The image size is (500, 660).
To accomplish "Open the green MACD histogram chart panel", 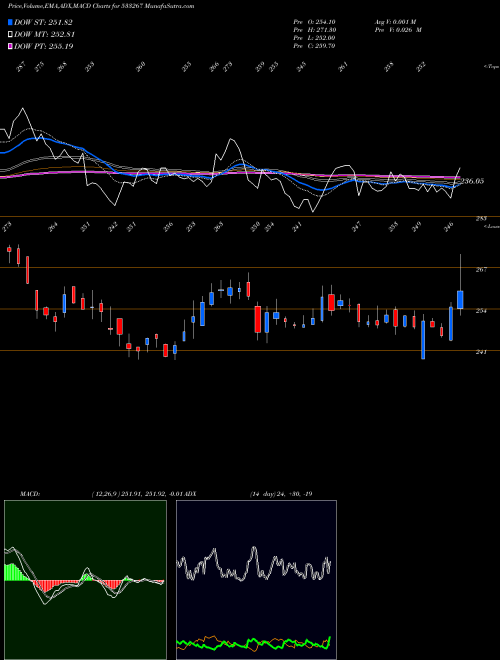I will pyautogui.click(x=85, y=580).
